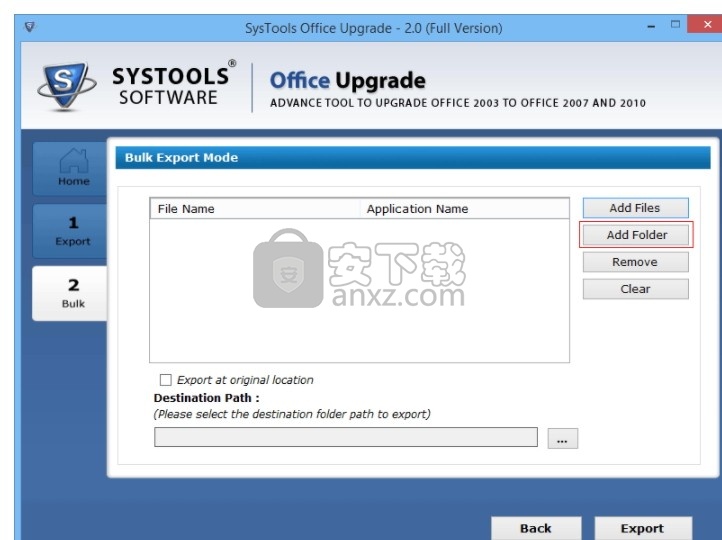Close the SysTools Office Upgrade window
Screen dimensions: 722x540
tap(706, 24)
